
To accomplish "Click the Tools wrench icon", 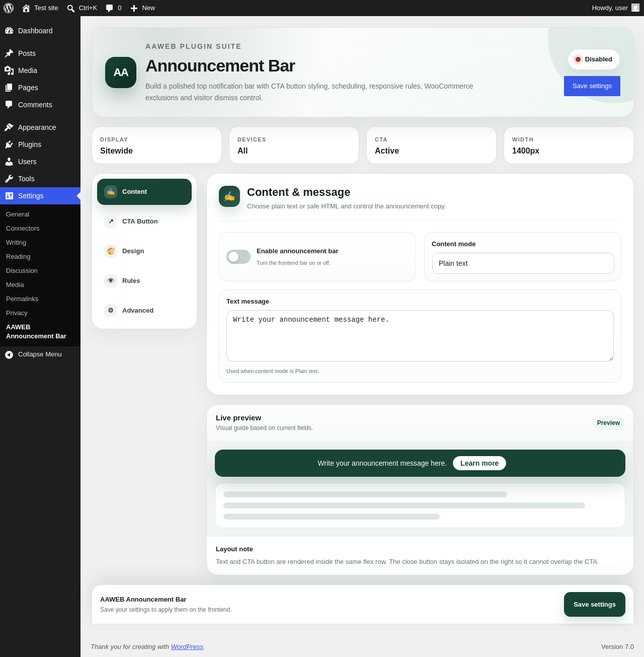I will point(9,179).
